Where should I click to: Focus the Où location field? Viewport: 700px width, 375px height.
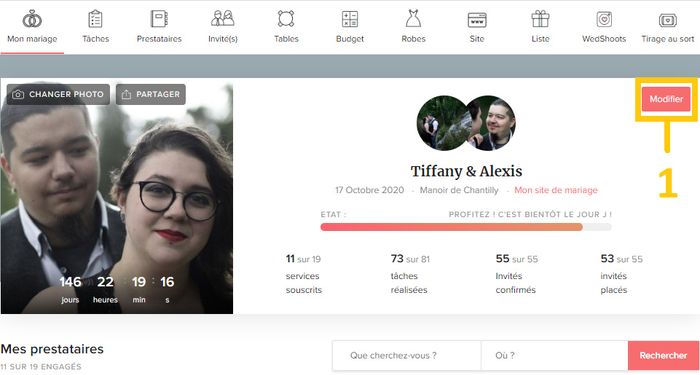[554, 356]
